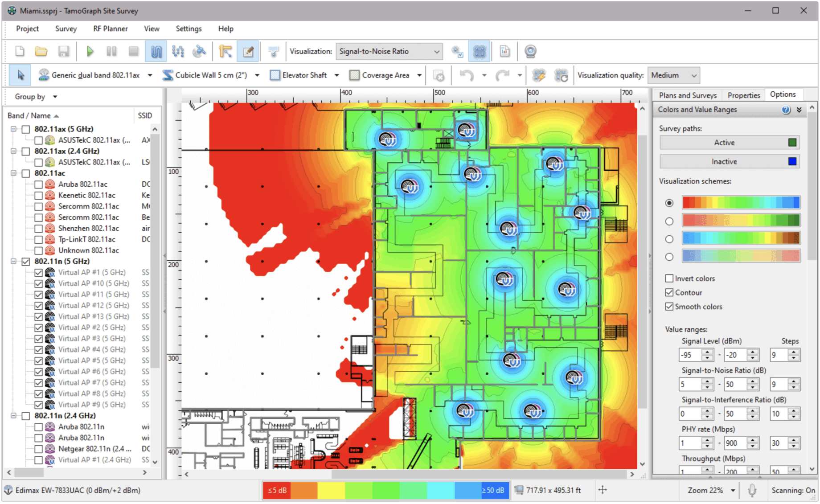Stop the survey recording
This screenshot has height=504, width=820.
point(133,51)
